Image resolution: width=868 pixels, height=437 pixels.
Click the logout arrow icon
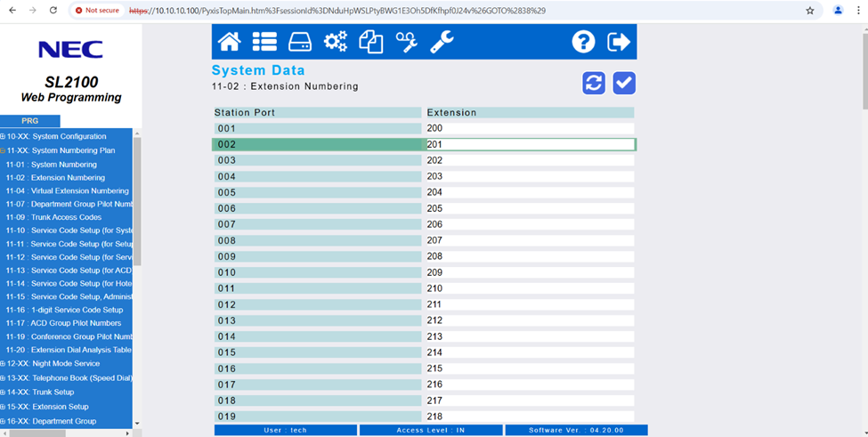point(618,42)
